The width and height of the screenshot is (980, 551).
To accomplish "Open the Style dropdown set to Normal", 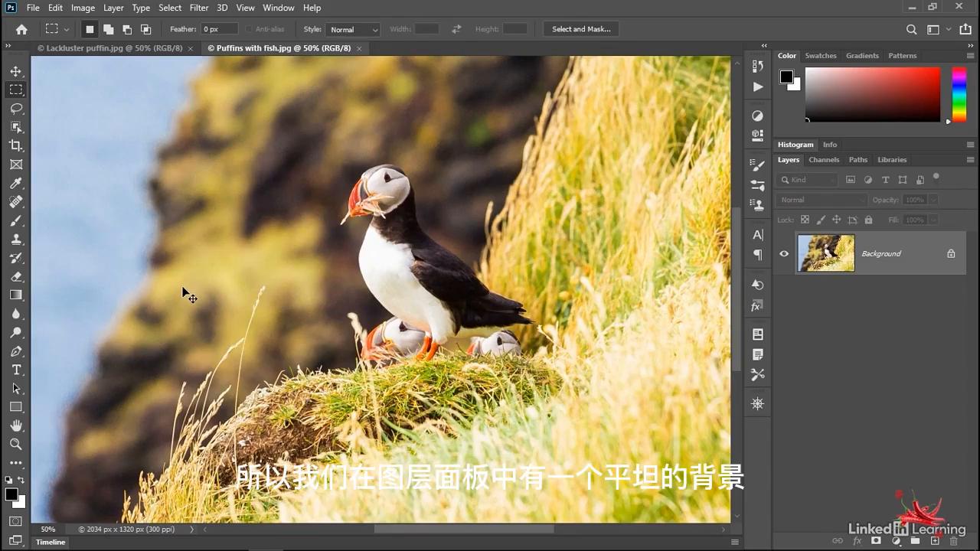I will (353, 30).
